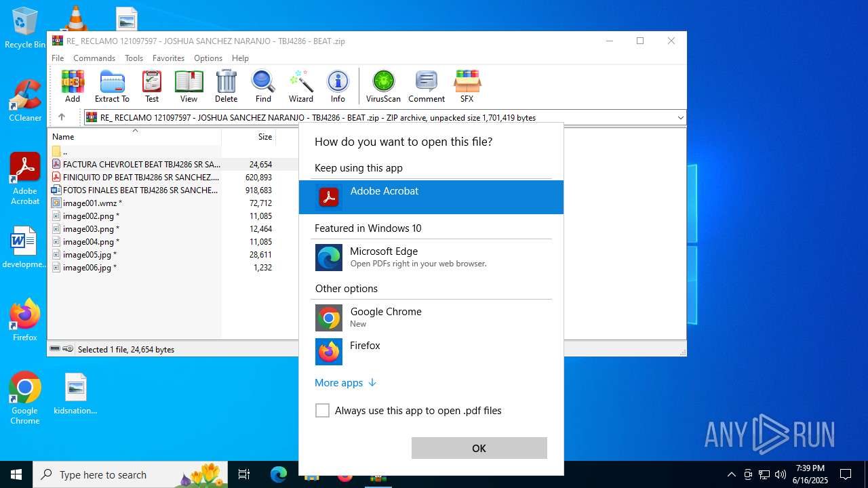868x488 pixels.
Task: Confirm with the OK button
Action: point(479,448)
